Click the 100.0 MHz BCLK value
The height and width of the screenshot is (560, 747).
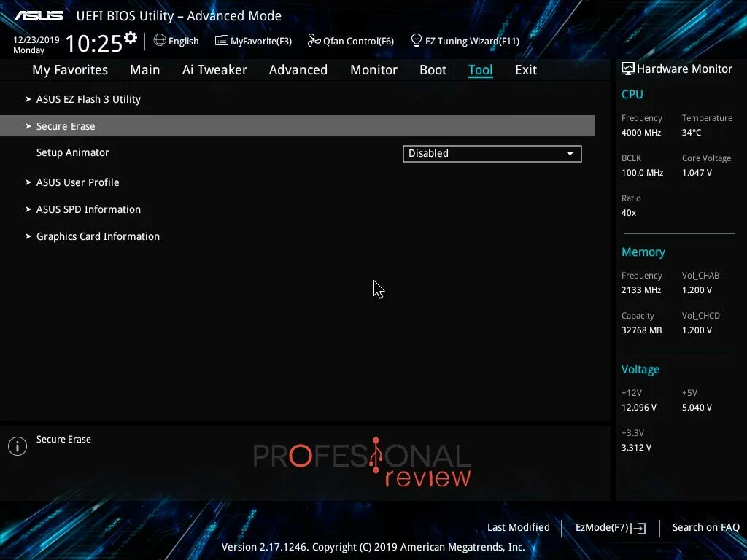642,173
